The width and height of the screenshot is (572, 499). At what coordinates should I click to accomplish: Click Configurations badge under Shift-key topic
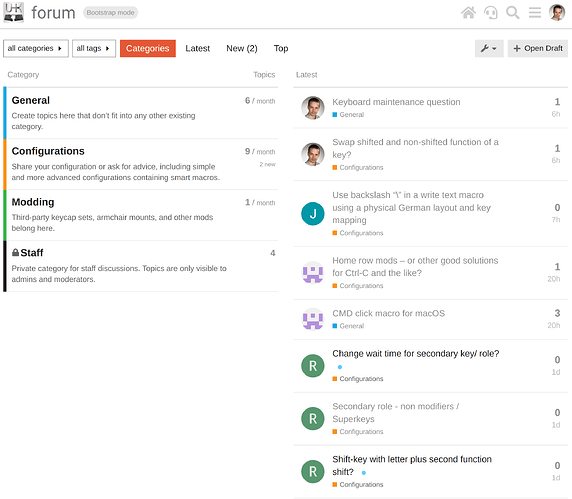[358, 484]
